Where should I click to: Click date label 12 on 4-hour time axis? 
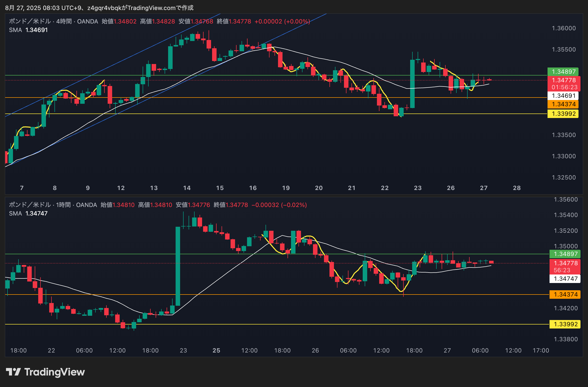(121, 188)
